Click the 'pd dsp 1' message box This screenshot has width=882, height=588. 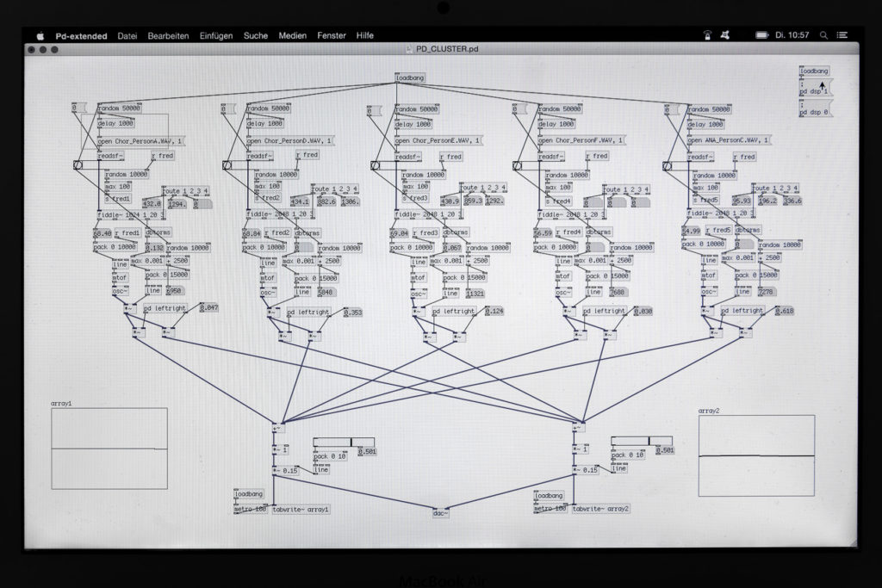click(x=815, y=88)
